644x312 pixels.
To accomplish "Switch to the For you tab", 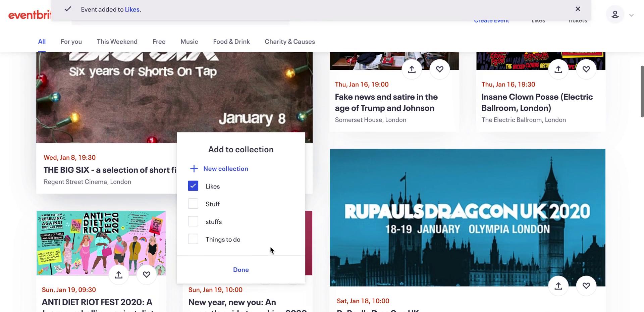I will 71,42.
